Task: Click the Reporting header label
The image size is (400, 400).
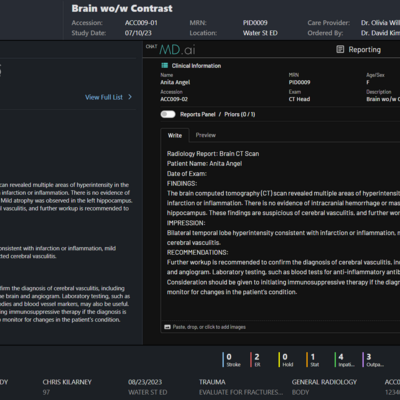Action: (x=364, y=50)
